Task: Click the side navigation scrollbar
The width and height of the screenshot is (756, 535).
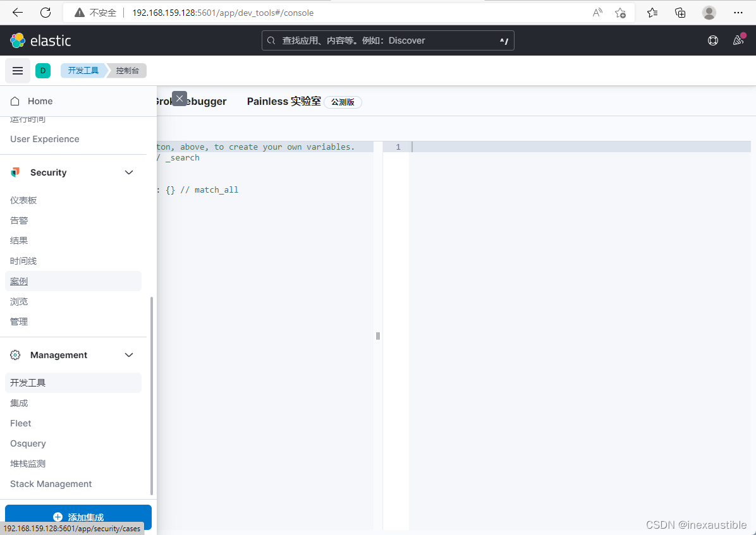Action: (x=152, y=395)
